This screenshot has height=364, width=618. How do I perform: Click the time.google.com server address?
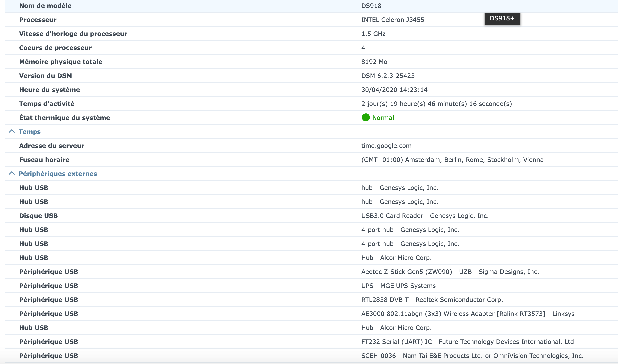(x=386, y=146)
